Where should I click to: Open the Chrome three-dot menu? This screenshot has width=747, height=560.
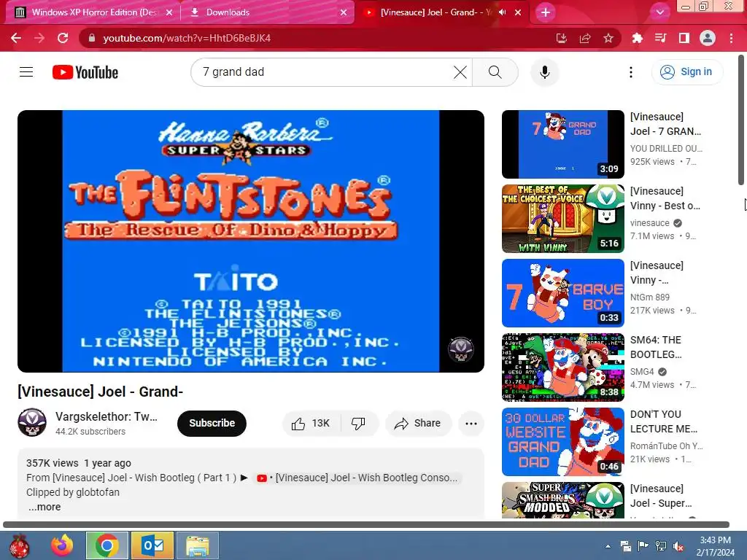click(731, 38)
